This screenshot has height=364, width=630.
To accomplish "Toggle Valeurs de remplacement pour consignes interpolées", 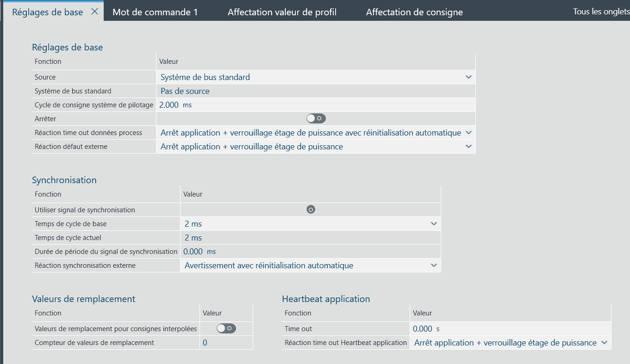I will pos(226,328).
